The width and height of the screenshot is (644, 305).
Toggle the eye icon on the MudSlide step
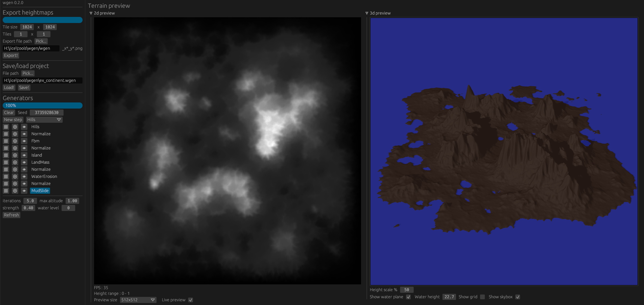point(24,191)
